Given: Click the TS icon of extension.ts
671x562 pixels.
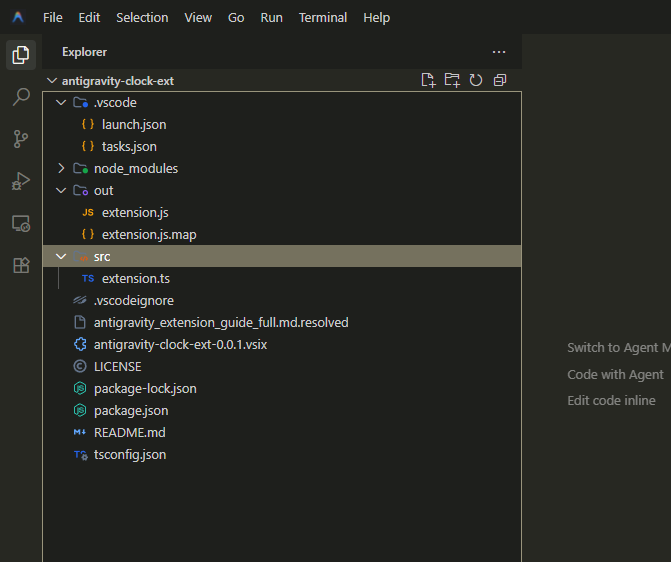Looking at the screenshot, I should pyautogui.click(x=88, y=278).
